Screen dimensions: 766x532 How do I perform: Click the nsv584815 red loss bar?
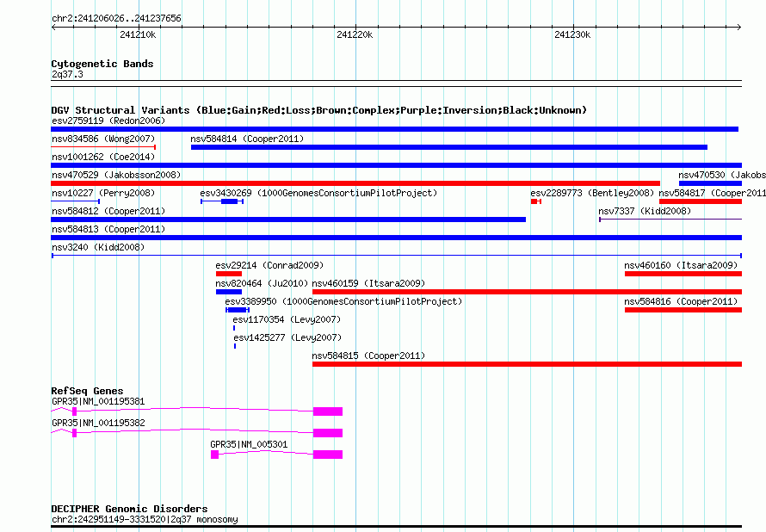click(x=527, y=364)
